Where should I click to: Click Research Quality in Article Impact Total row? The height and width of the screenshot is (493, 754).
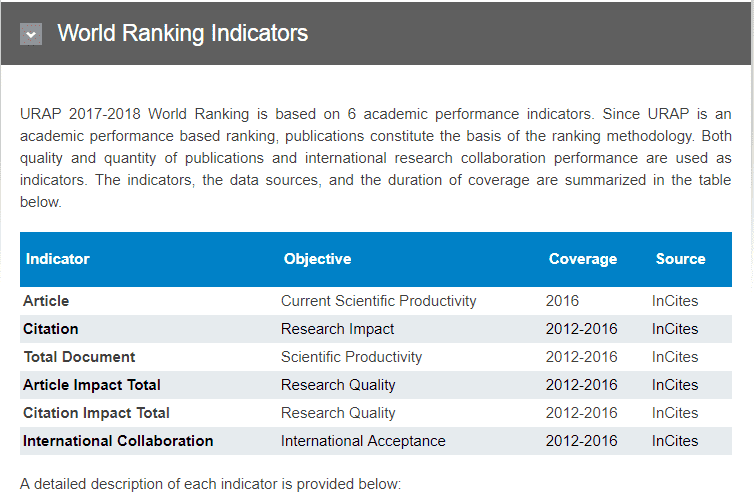pos(338,385)
